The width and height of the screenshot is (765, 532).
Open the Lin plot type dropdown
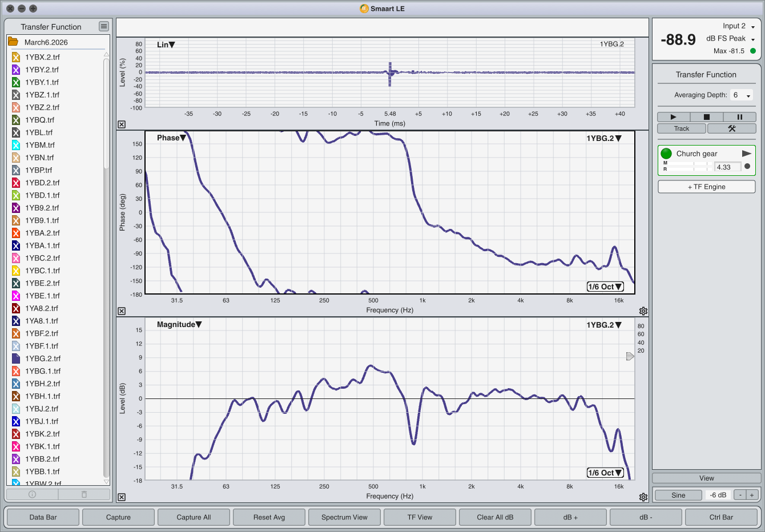[x=166, y=45]
